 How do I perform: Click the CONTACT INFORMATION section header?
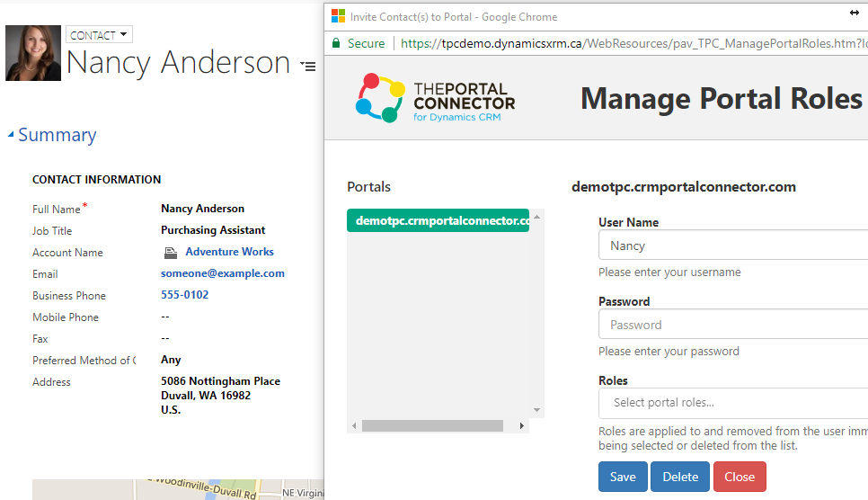(97, 180)
